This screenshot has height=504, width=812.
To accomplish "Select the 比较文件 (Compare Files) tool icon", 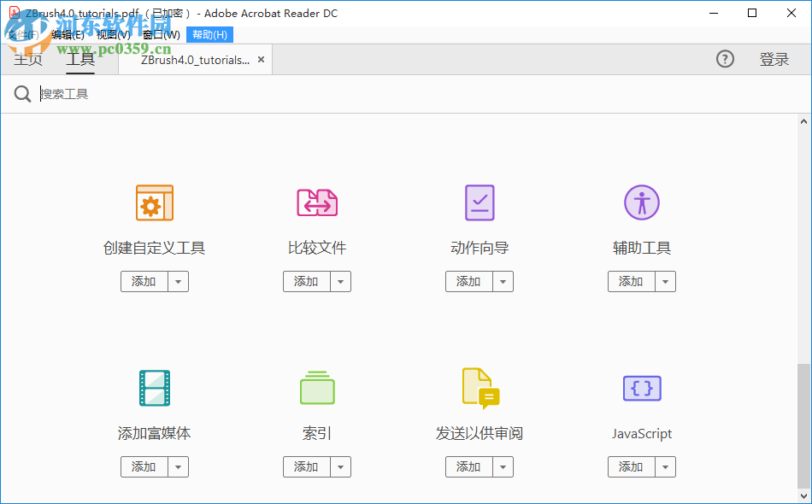I will tap(316, 202).
